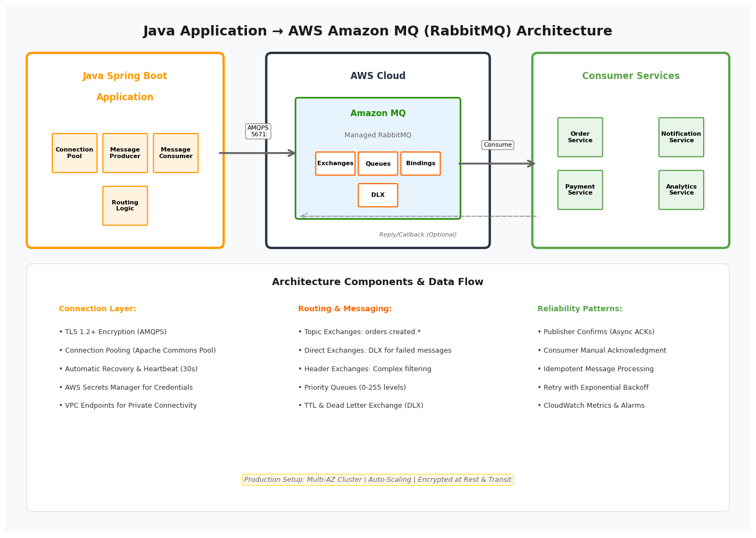756x538 pixels.
Task: Click the Connection Layer heading
Action: pos(98,309)
